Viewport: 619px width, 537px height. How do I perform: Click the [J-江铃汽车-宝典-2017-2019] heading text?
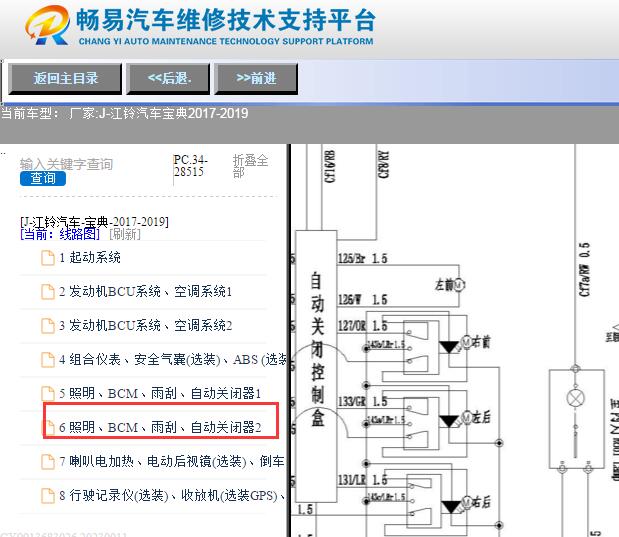tap(94, 222)
